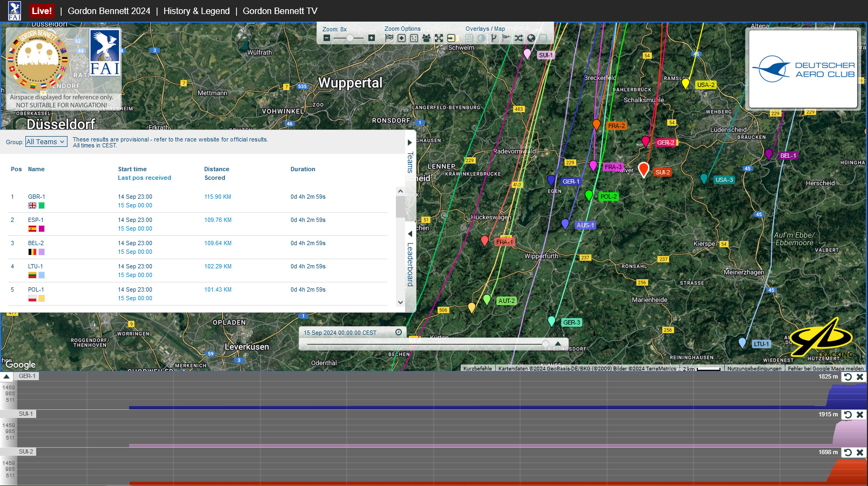Click the zoom level slider handle
The width and height of the screenshot is (868, 486).
tap(350, 38)
